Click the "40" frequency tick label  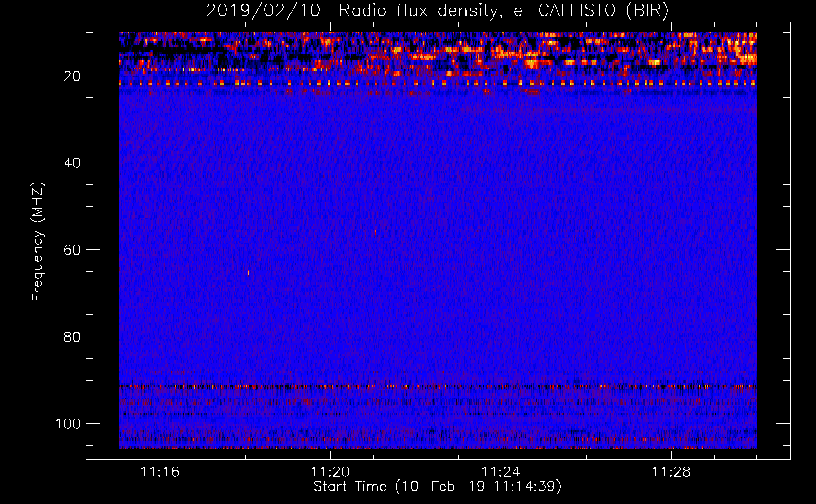(72, 163)
